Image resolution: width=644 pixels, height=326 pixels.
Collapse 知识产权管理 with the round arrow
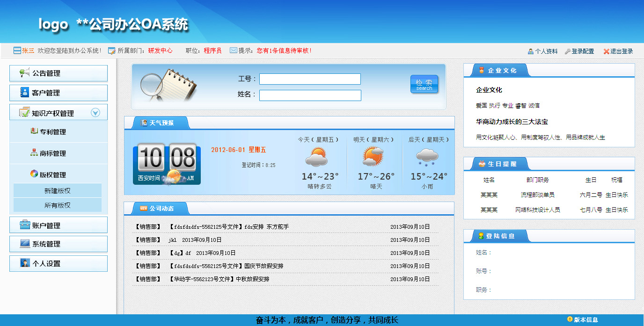click(95, 113)
